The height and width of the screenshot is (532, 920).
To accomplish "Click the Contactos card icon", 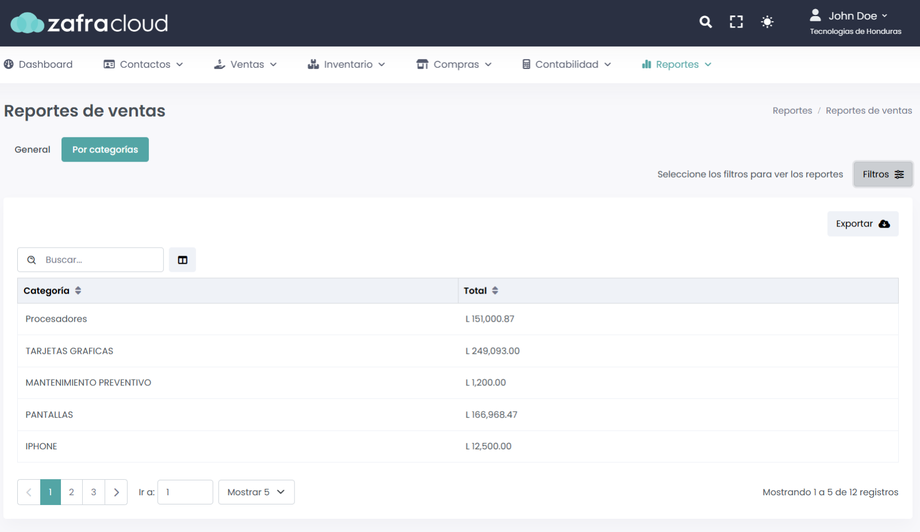I will (x=109, y=65).
